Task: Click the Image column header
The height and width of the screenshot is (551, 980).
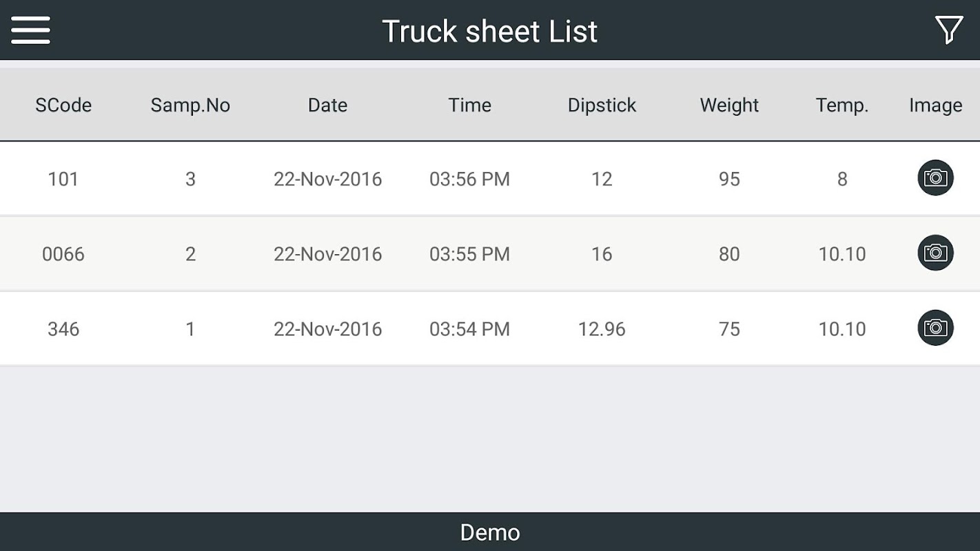Action: pyautogui.click(x=935, y=105)
